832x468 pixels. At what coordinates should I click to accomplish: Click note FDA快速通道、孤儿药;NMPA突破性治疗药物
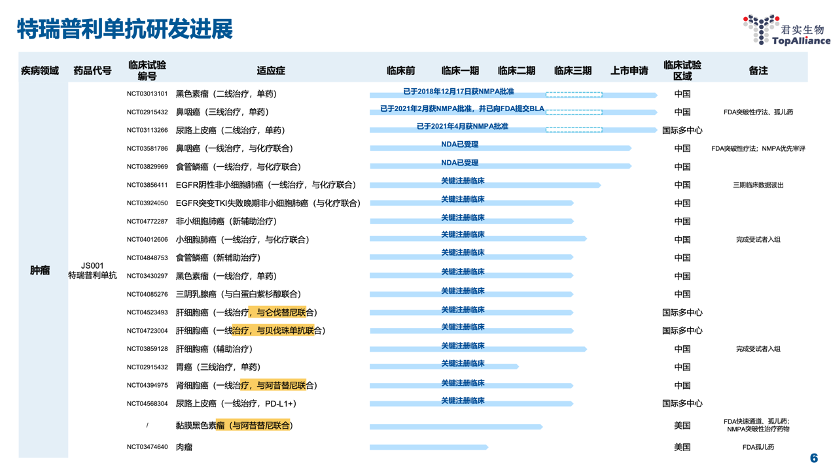click(758, 425)
